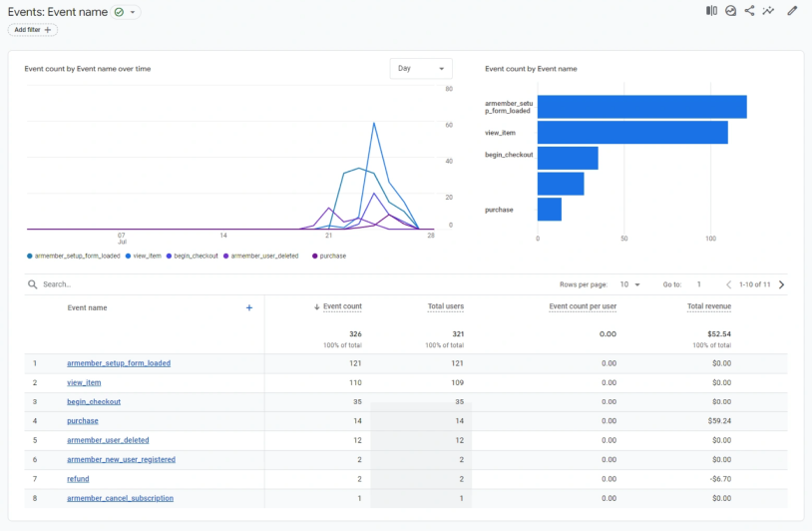812x531 pixels.
Task: Click the 110 event count cell
Action: click(x=355, y=382)
